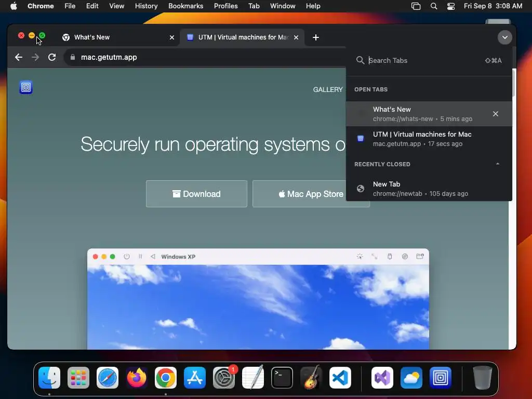Open Launchpad from the Dock
The width and height of the screenshot is (532, 399).
[78, 378]
